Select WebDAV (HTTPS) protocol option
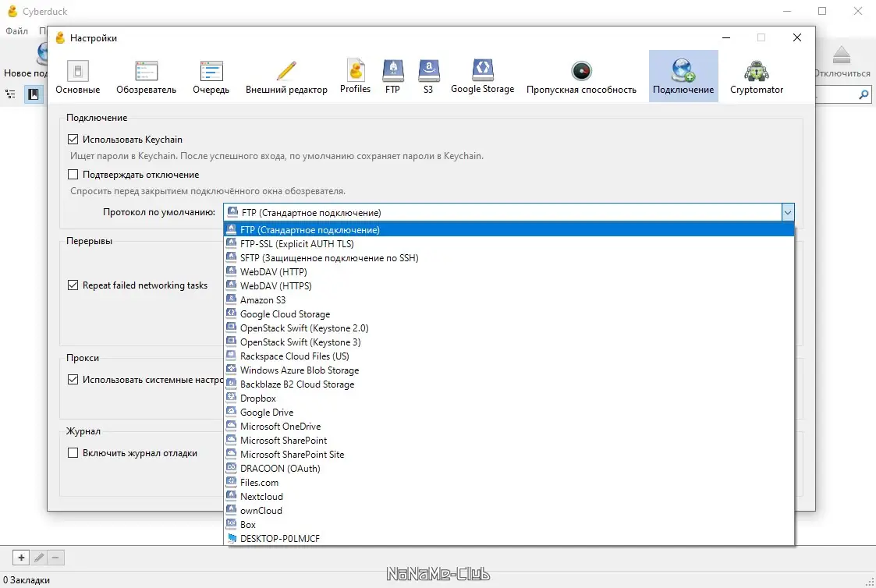This screenshot has height=588, width=876. [x=509, y=286]
